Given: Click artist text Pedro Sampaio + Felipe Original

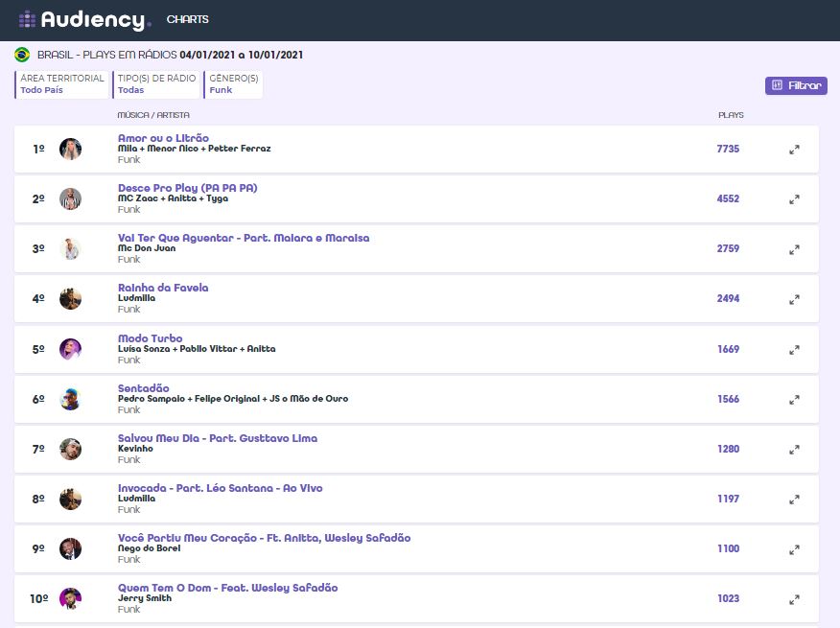Looking at the screenshot, I should point(233,399).
